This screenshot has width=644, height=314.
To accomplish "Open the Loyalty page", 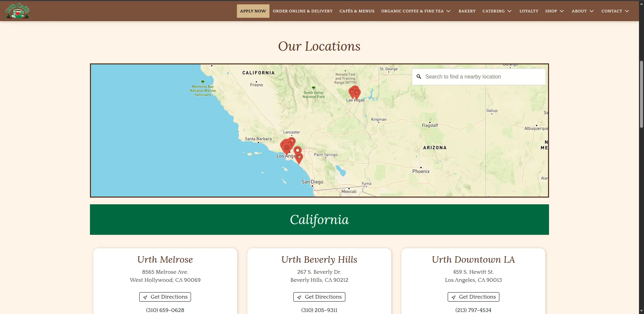I will click(529, 11).
